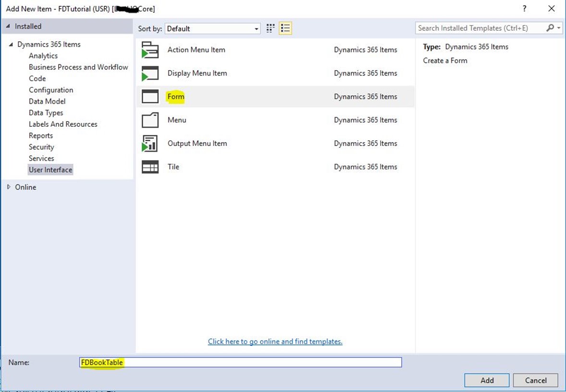Expand the Online section
This screenshot has height=392, width=566.
[9, 187]
